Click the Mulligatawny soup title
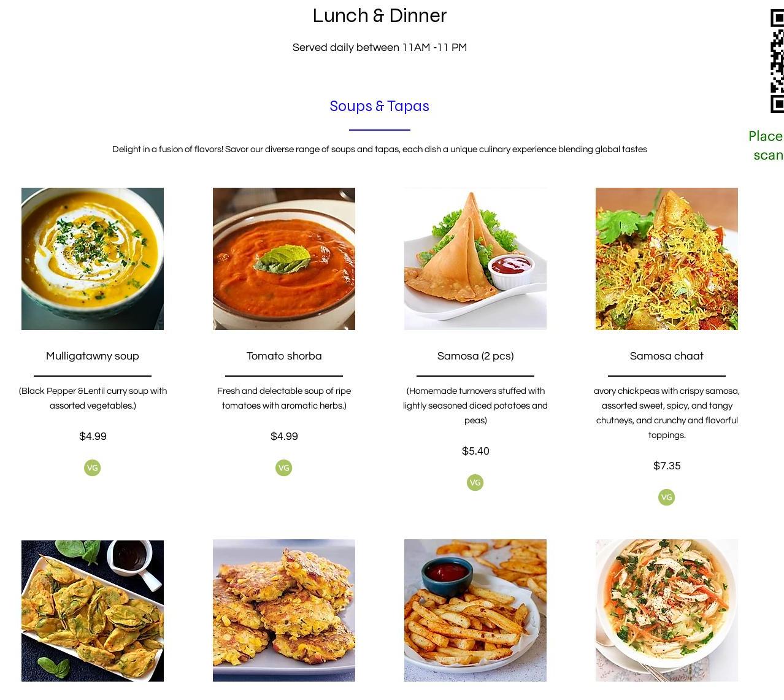The image size is (784, 700). 93,356
